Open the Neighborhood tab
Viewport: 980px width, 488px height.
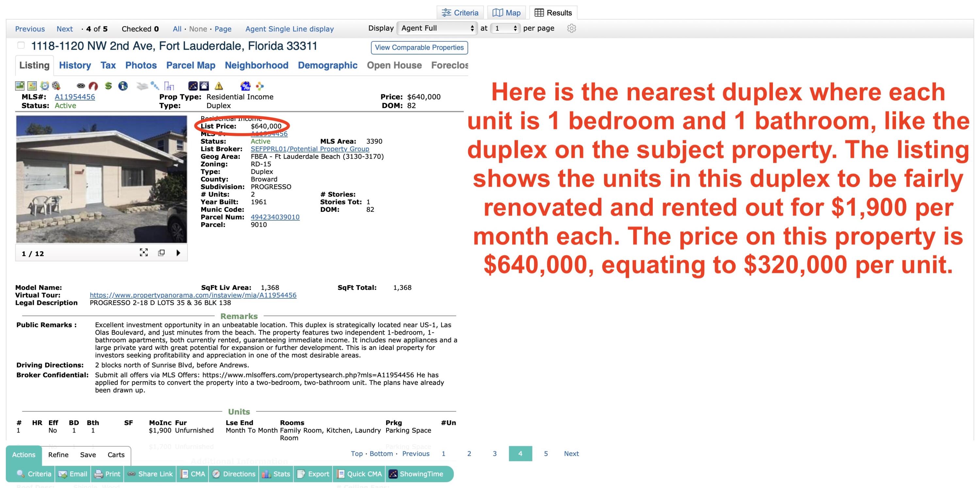click(256, 65)
